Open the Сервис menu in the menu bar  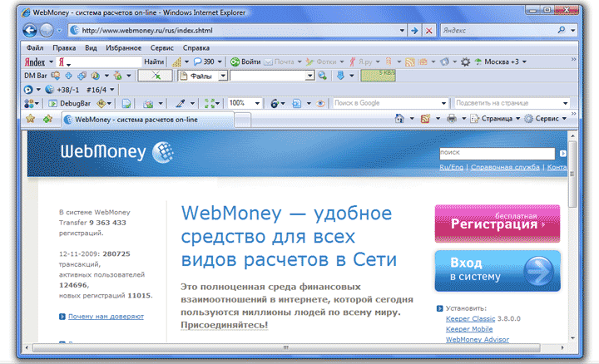point(162,48)
